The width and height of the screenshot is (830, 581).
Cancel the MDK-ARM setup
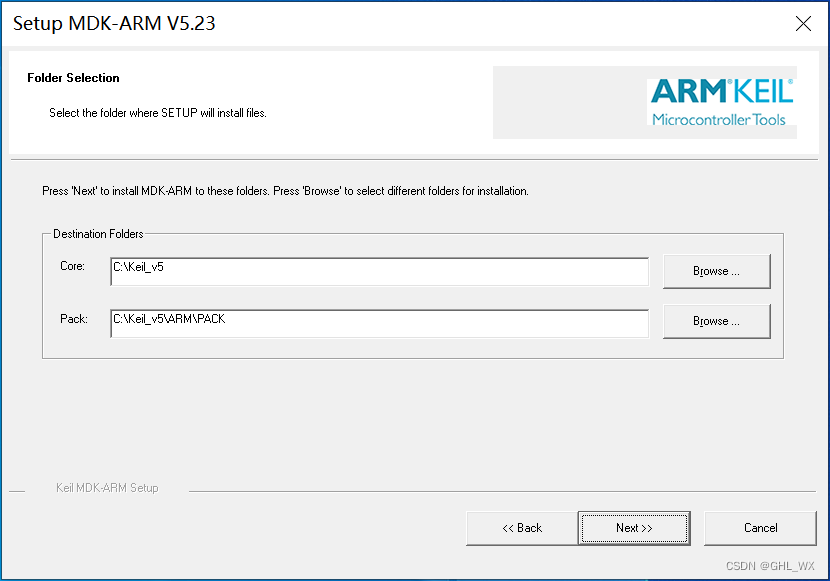pyautogui.click(x=760, y=528)
